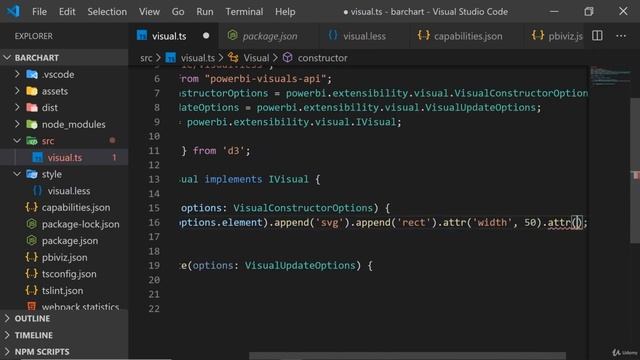Open the Go menu
The height and width of the screenshot is (360, 640).
[178, 12]
